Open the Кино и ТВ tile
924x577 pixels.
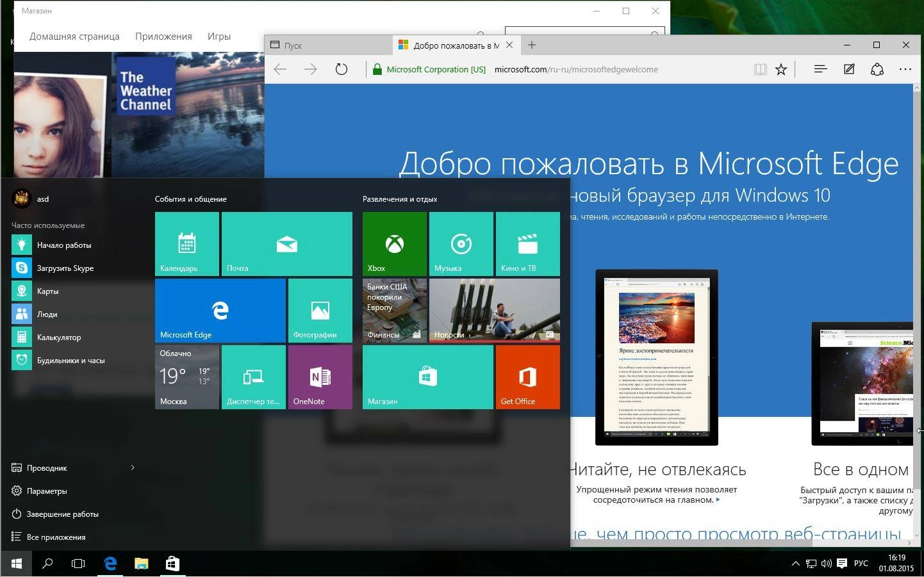coord(528,244)
